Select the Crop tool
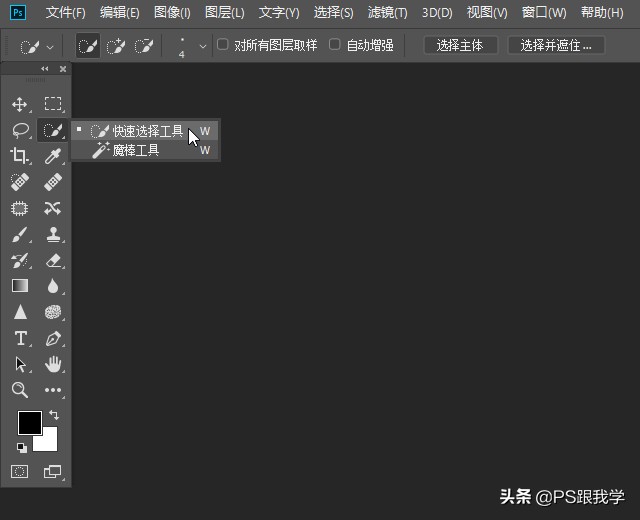Image resolution: width=640 pixels, height=520 pixels. point(19,156)
